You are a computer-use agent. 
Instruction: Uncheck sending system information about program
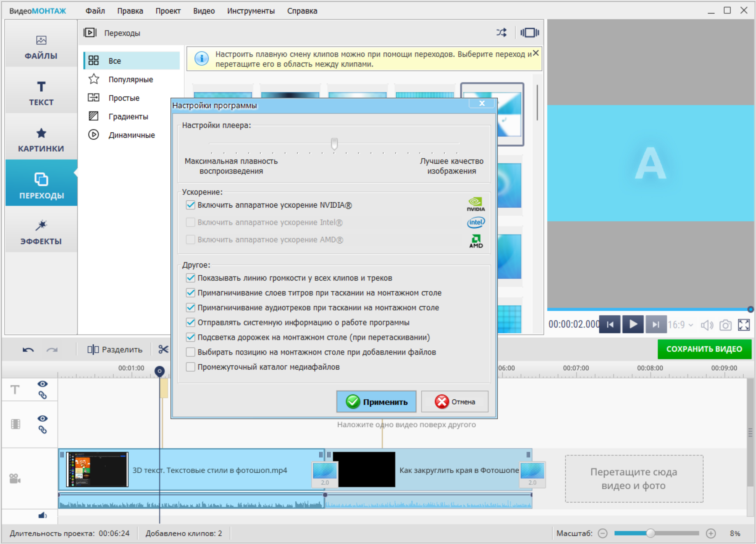pos(190,323)
